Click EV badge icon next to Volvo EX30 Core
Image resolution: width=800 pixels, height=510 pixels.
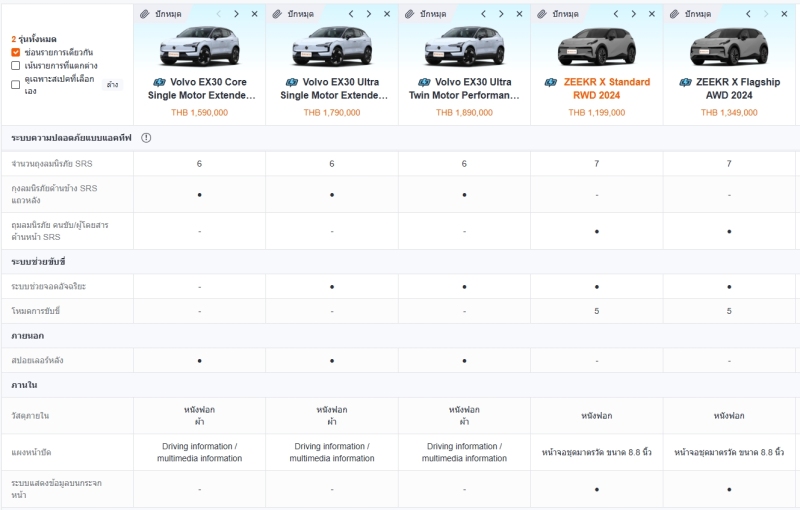pyautogui.click(x=160, y=82)
